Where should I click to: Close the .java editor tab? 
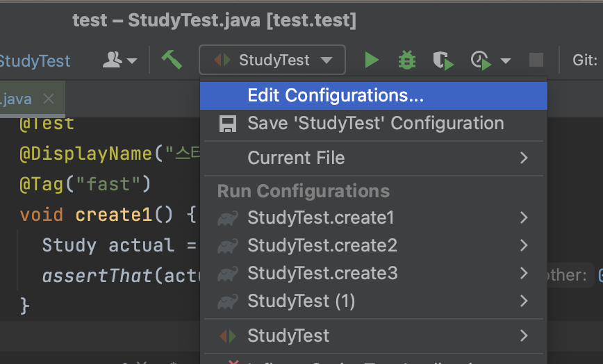(x=48, y=99)
